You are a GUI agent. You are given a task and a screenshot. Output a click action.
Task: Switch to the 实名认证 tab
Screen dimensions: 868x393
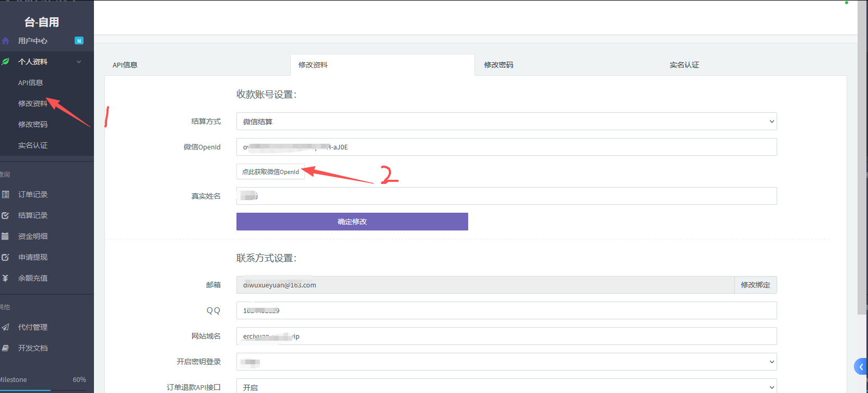coord(684,65)
